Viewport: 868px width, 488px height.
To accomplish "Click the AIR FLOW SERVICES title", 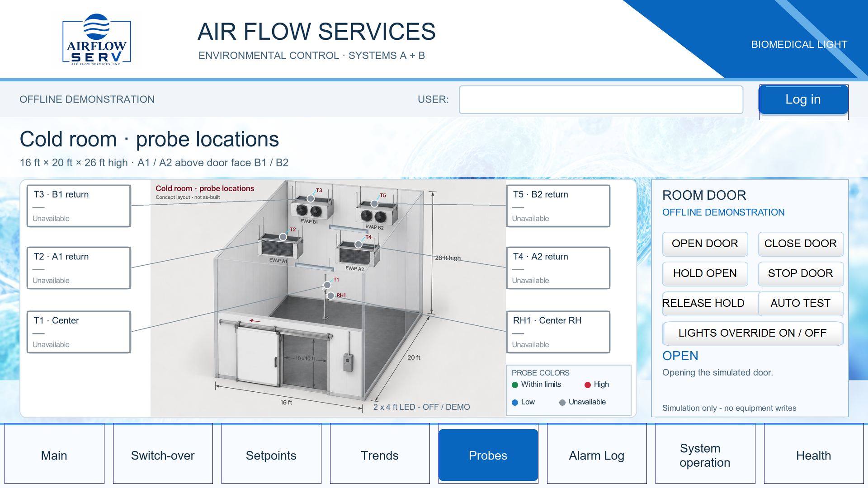I will pyautogui.click(x=316, y=32).
